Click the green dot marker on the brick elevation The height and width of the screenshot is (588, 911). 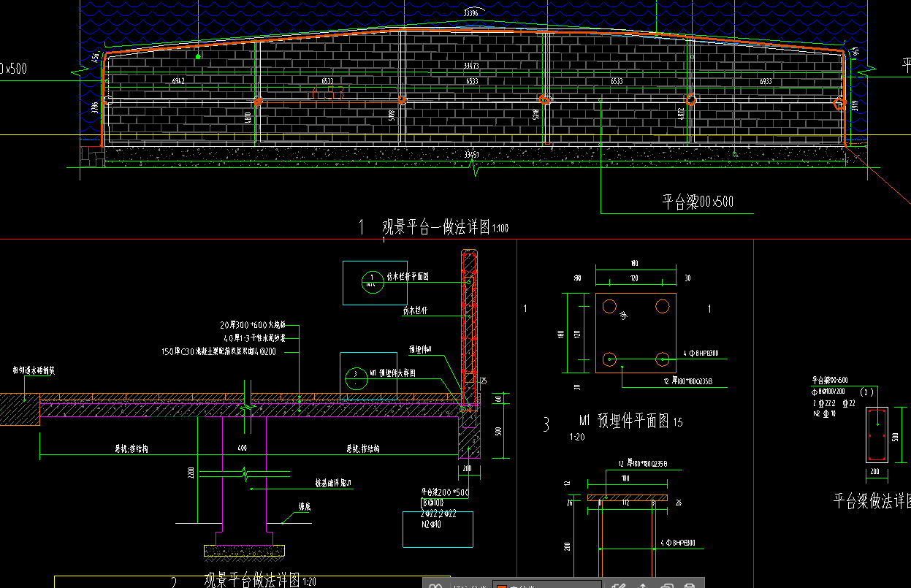point(198,56)
